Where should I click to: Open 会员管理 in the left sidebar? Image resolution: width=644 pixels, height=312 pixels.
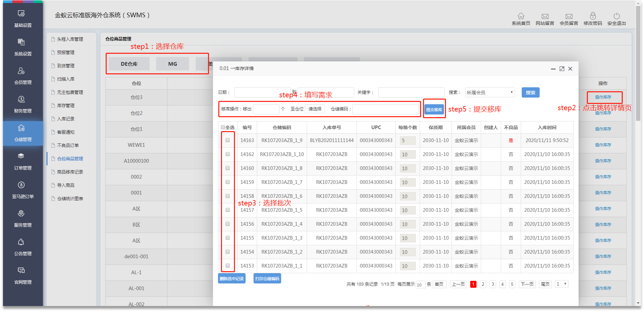point(21,71)
